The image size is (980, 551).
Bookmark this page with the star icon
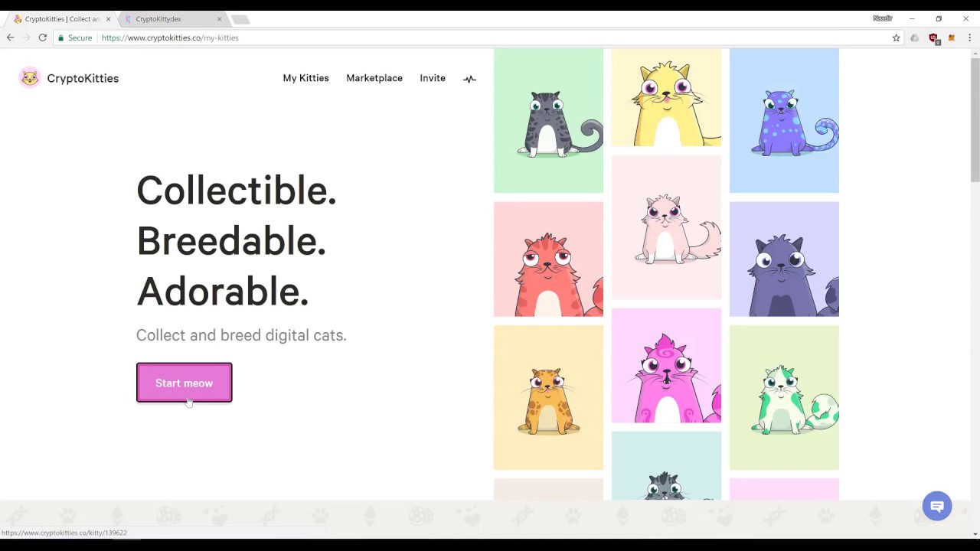(x=896, y=37)
